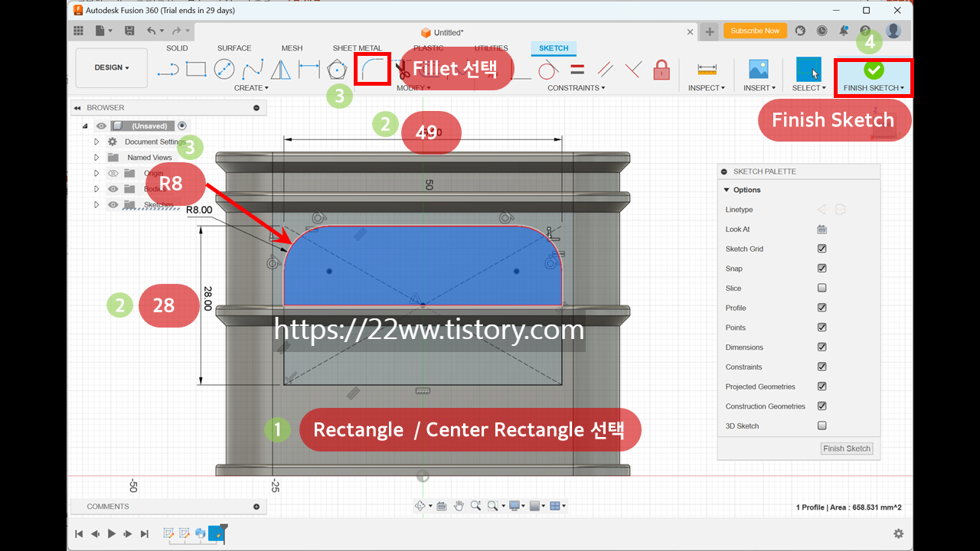Select the Sketch Dimension tool
Image resolution: width=980 pixels, height=551 pixels.
[309, 70]
